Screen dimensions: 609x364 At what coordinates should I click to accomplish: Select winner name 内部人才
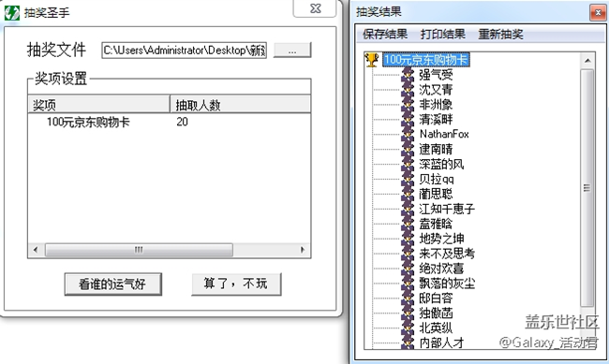(x=441, y=342)
